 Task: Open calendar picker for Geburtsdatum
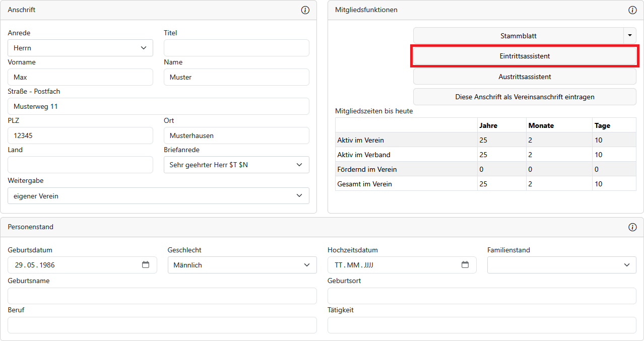click(146, 265)
